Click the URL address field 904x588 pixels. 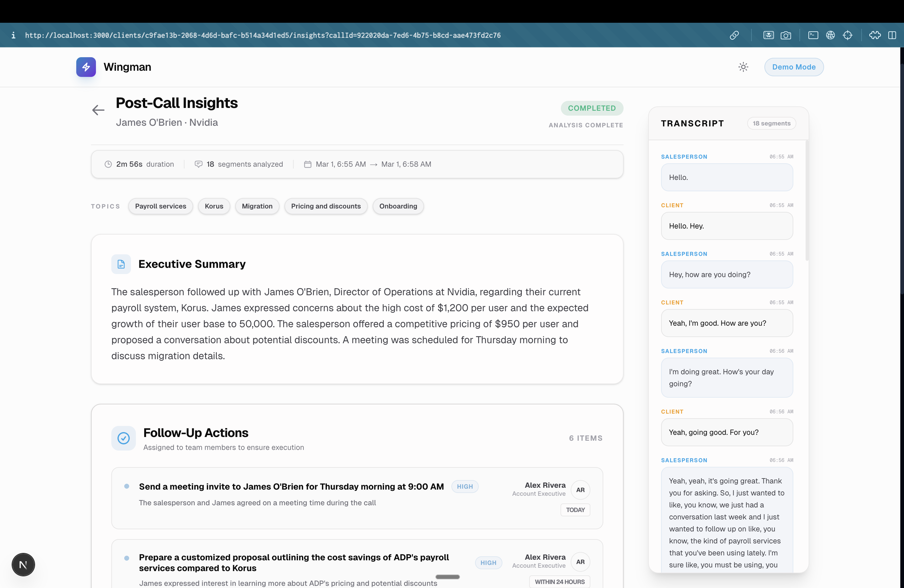click(263, 35)
